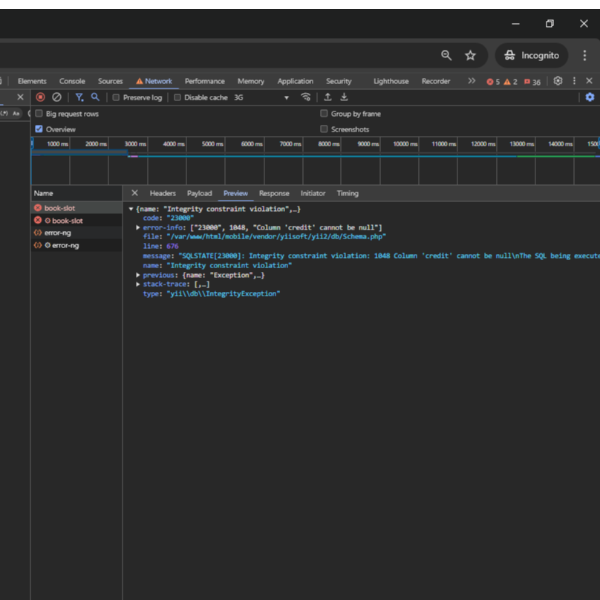Screen dimensions: 600x600
Task: Close the DevTools panel
Action: click(589, 81)
